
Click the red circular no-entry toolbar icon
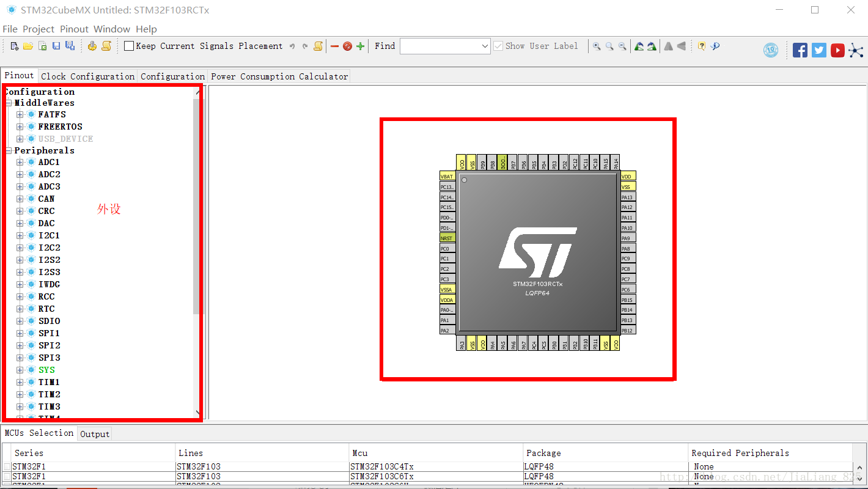[x=347, y=46]
